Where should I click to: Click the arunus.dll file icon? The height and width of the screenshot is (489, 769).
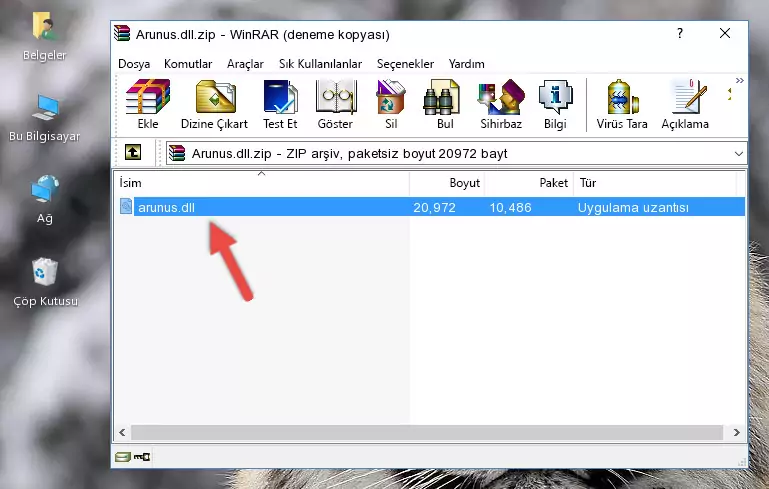coord(126,206)
